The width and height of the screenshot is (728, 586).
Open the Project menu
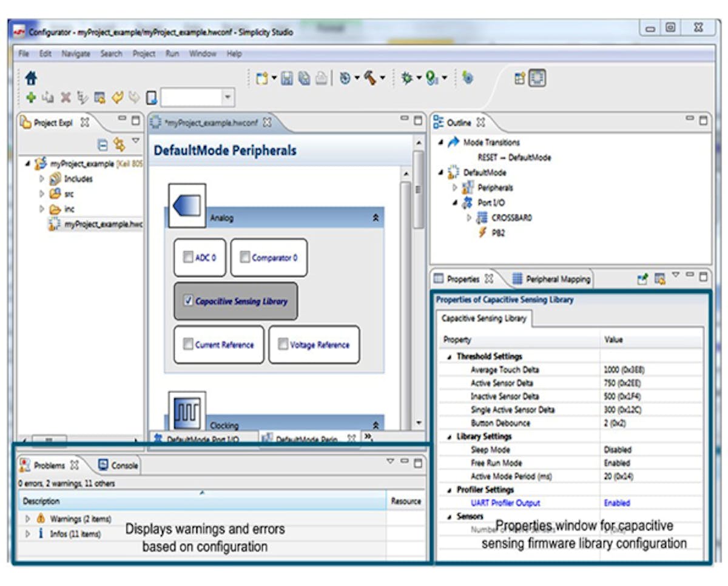[x=144, y=53]
